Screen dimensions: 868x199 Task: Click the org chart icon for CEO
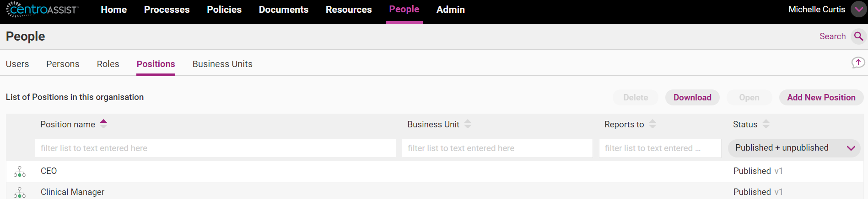(x=20, y=172)
